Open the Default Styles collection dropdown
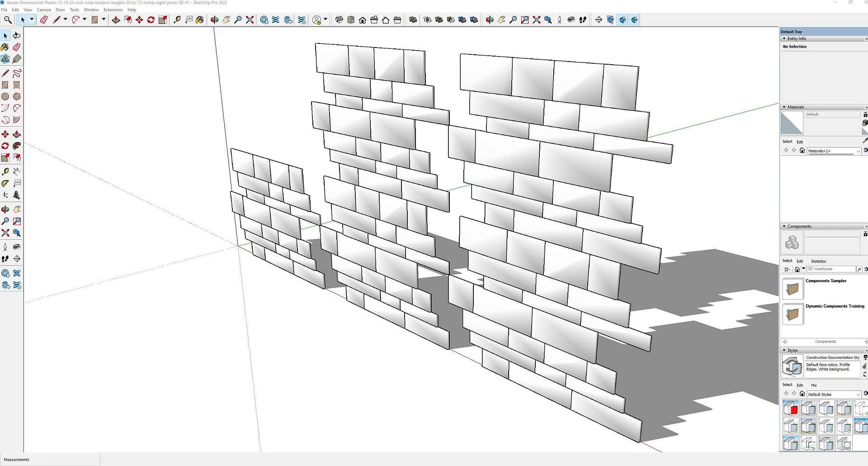868x466 pixels. (x=858, y=395)
